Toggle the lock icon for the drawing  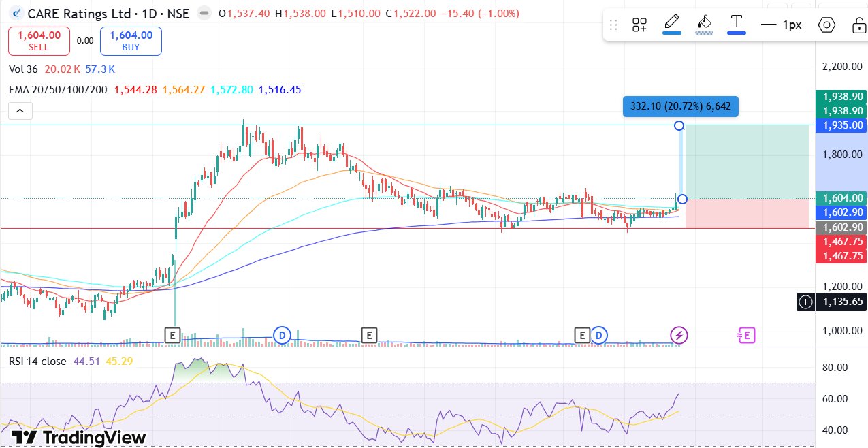(858, 25)
